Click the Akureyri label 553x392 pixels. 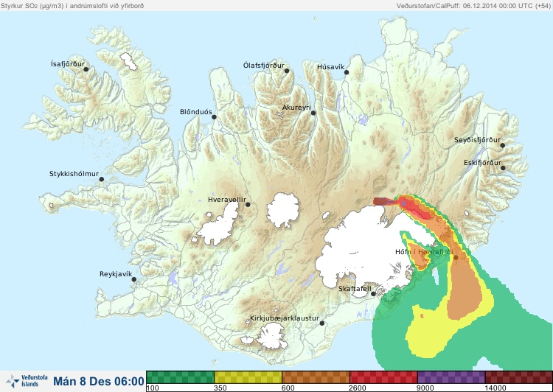296,108
